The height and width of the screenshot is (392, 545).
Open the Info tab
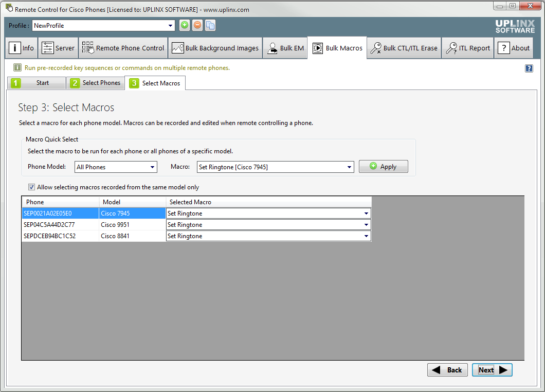pos(22,48)
